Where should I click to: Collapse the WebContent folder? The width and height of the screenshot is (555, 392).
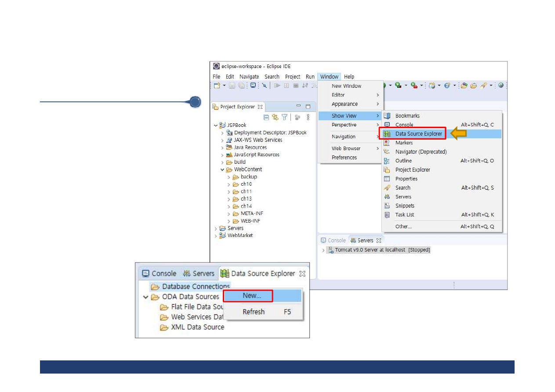coord(222,169)
